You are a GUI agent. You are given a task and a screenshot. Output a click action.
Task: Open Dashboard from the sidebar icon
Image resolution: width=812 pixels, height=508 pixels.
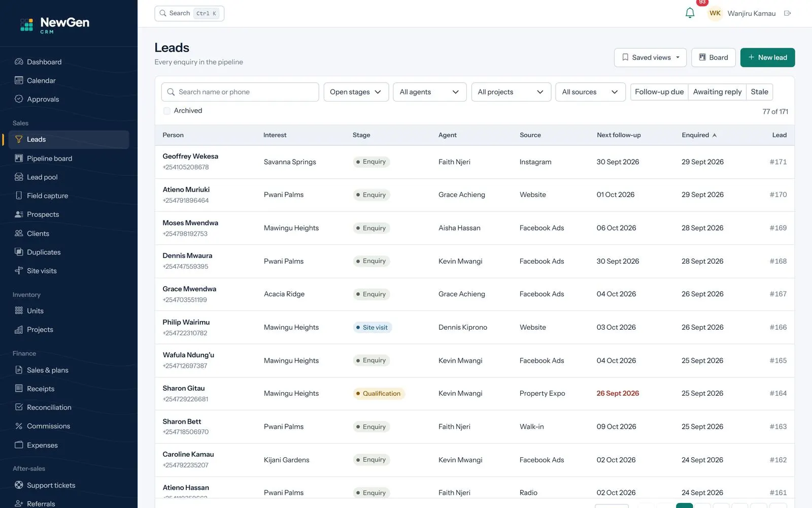[x=19, y=62]
